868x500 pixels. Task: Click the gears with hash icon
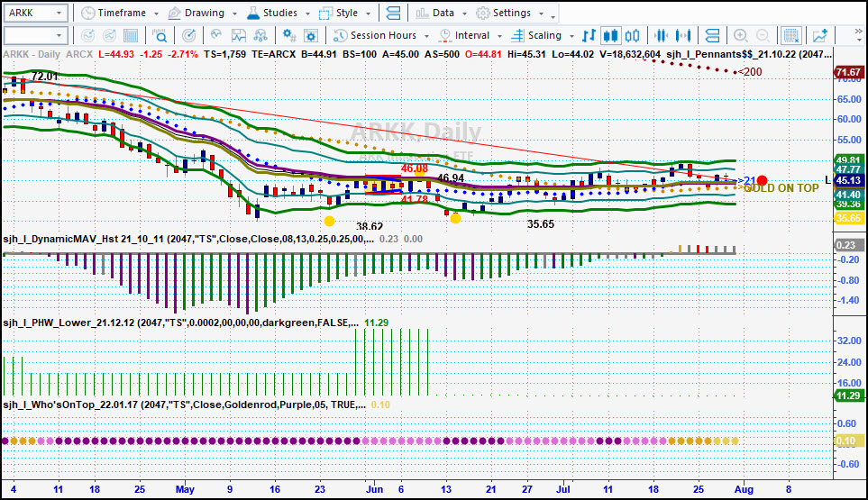pos(289,36)
